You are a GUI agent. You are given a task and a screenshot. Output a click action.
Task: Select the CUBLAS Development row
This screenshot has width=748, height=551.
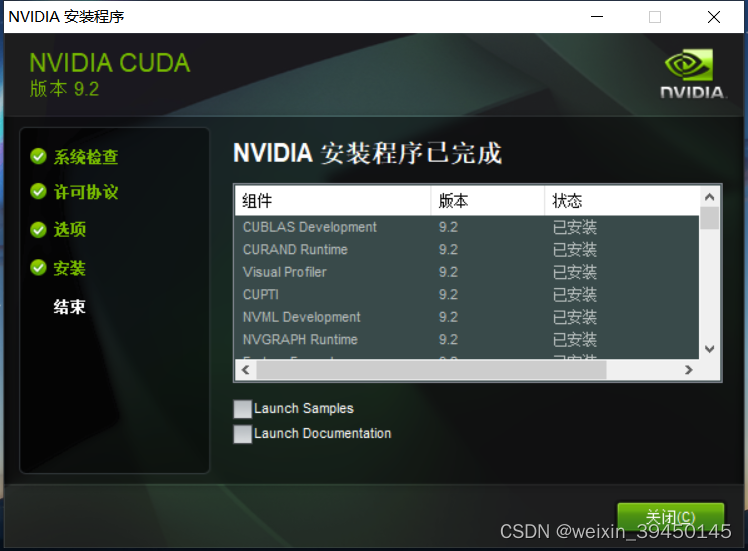(468, 227)
